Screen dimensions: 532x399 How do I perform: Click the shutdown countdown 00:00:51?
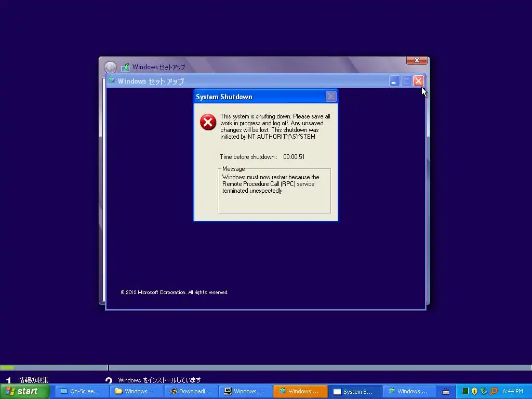(294, 157)
